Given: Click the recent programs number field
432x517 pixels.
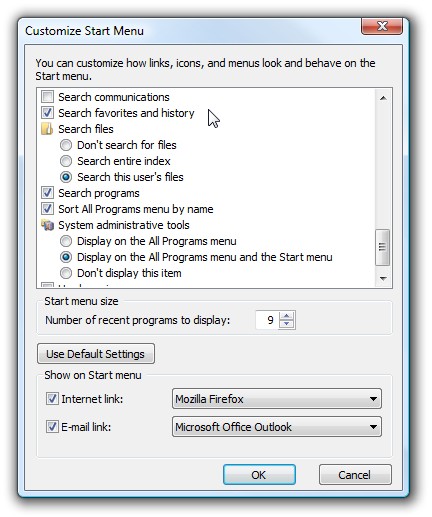Looking at the screenshot, I should pyautogui.click(x=267, y=320).
